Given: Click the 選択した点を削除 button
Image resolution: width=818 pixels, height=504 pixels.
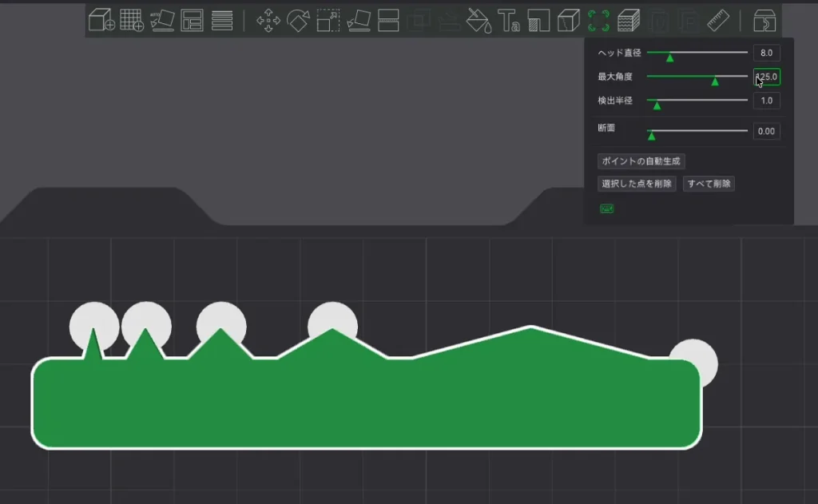Looking at the screenshot, I should [x=637, y=184].
